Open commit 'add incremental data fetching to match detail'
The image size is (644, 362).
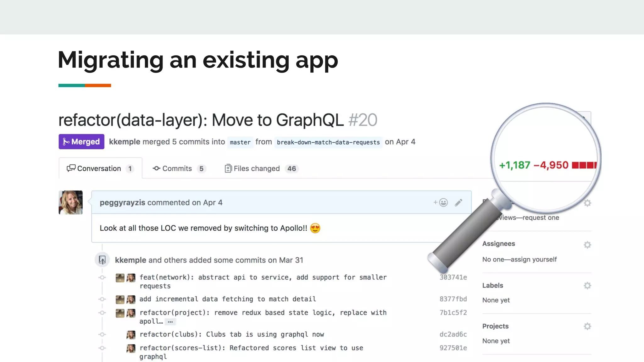point(228,299)
